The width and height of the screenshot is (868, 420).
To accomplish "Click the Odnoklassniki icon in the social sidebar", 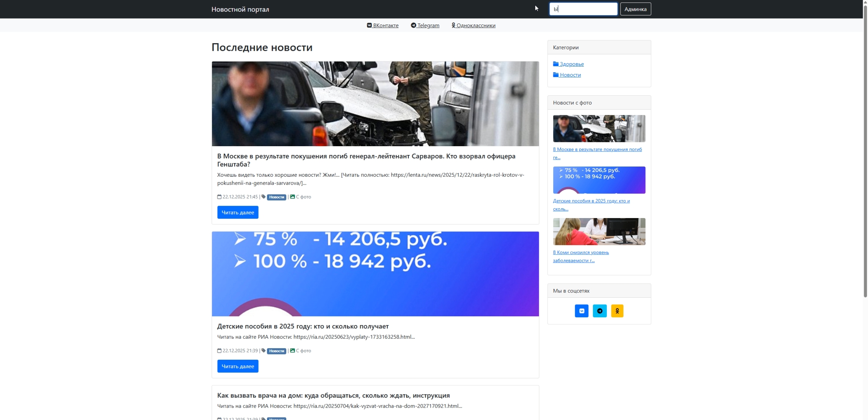I will click(617, 311).
